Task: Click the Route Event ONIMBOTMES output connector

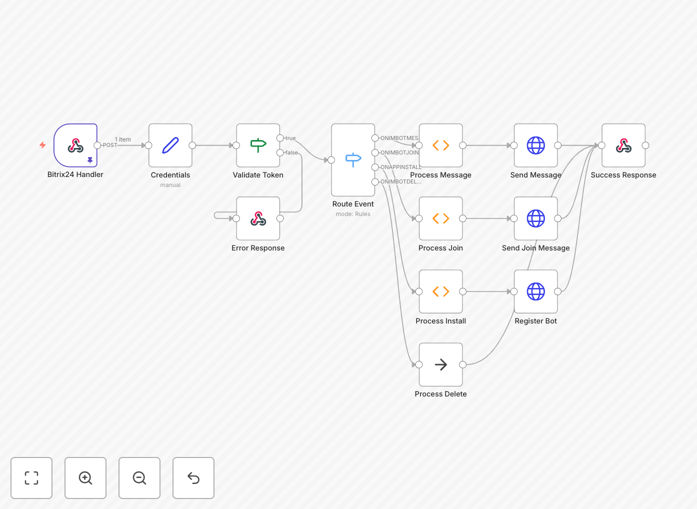Action: 375,138
